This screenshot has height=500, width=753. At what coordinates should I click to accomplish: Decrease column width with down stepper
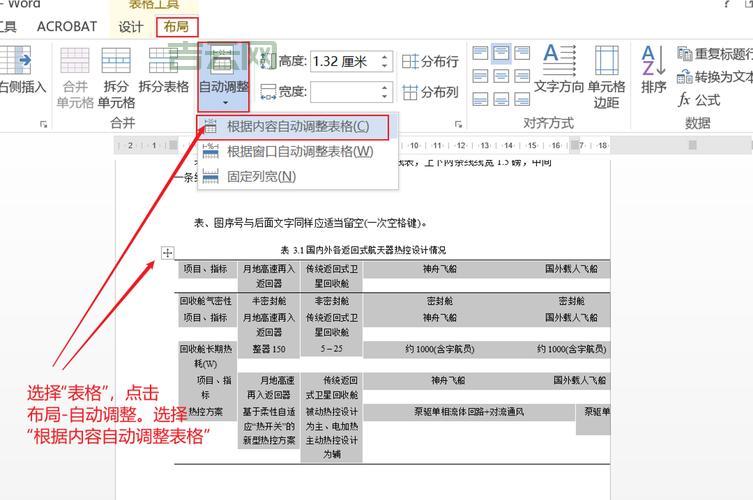(x=385, y=97)
